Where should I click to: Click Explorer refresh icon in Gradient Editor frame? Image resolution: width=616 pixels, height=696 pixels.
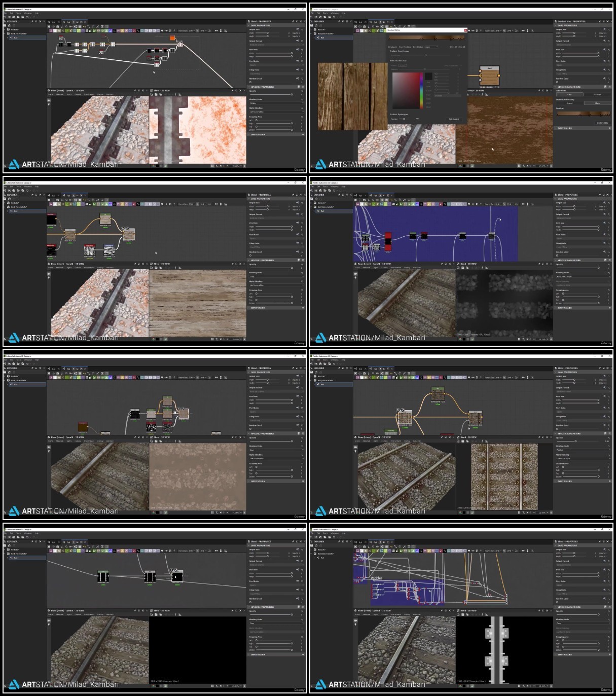tap(316, 26)
